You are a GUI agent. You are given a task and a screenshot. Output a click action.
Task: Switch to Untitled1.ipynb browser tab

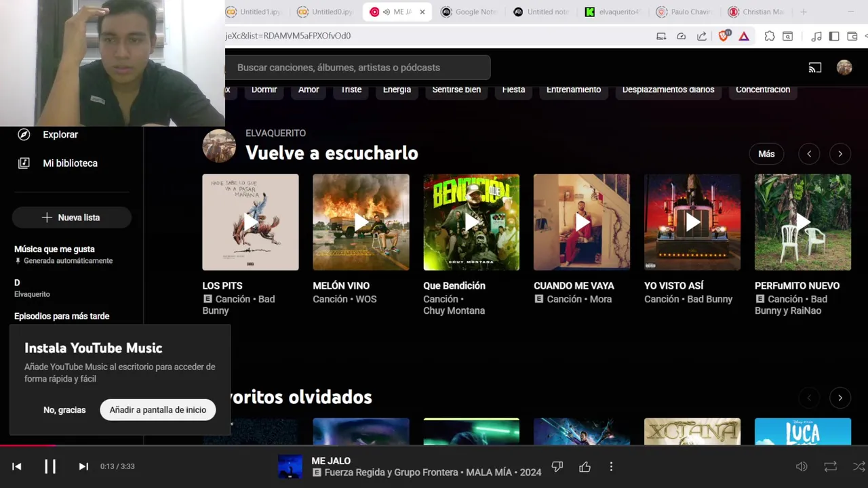click(253, 12)
